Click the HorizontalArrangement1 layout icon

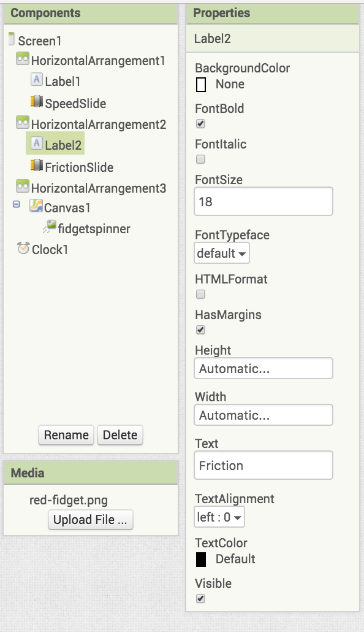(23, 59)
